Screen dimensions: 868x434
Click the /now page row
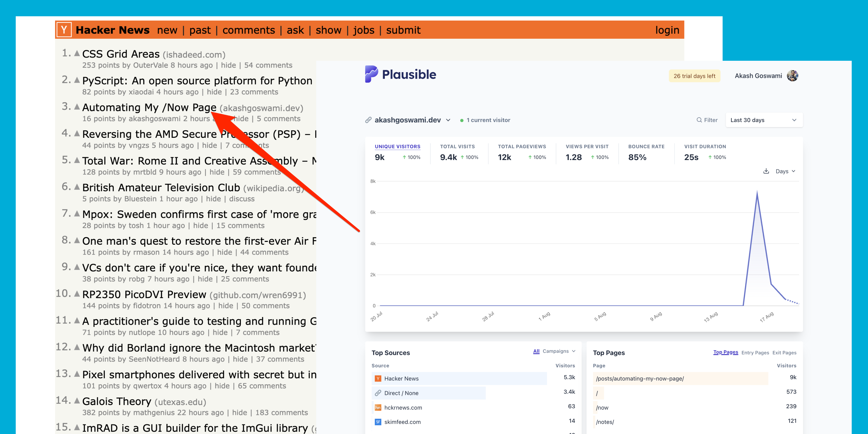coord(694,407)
